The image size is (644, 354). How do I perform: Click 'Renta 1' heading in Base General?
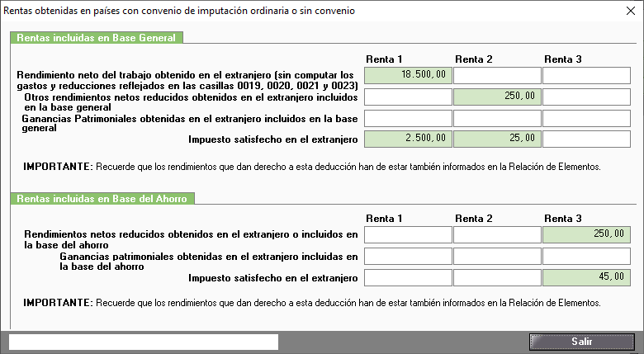point(384,59)
